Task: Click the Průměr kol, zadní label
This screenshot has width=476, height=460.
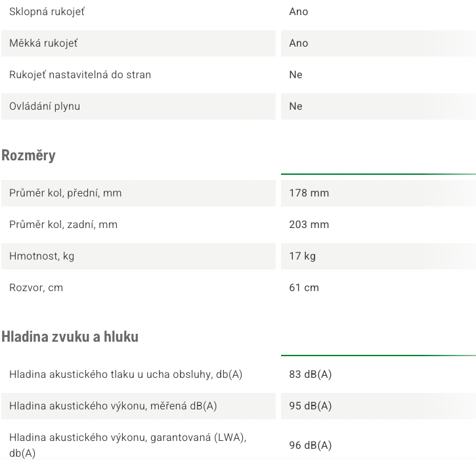Action: pos(63,225)
